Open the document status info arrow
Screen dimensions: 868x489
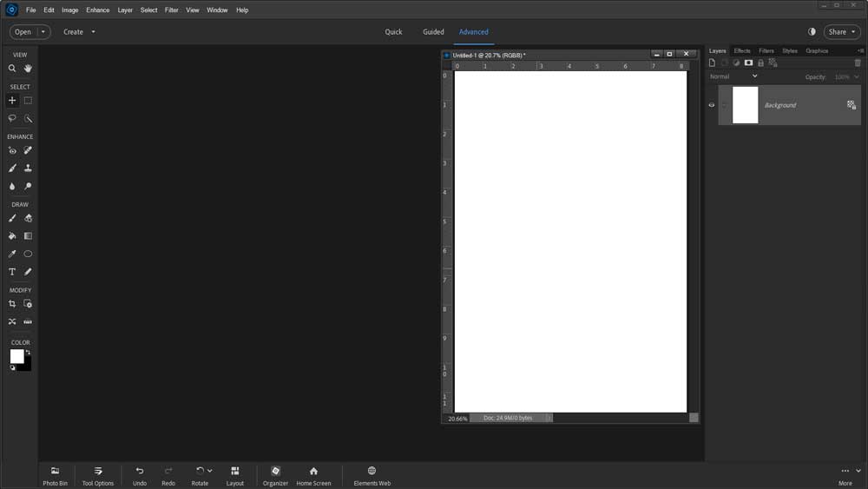coord(549,418)
